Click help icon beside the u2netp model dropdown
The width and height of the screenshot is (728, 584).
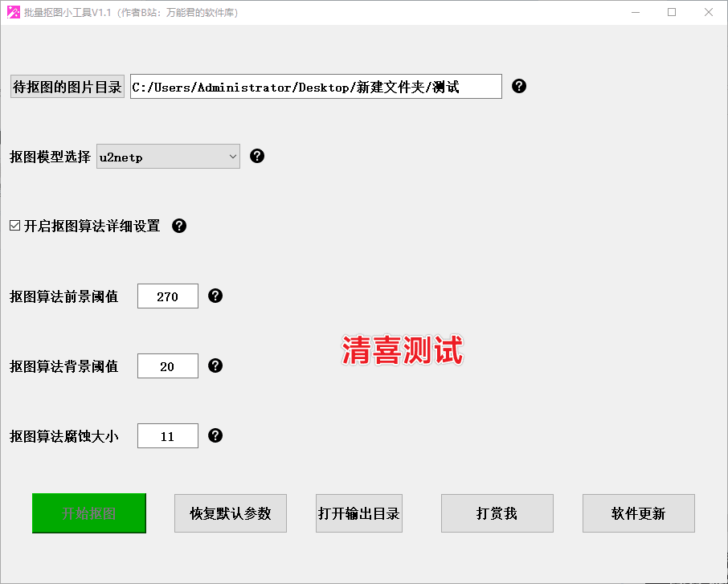(257, 156)
